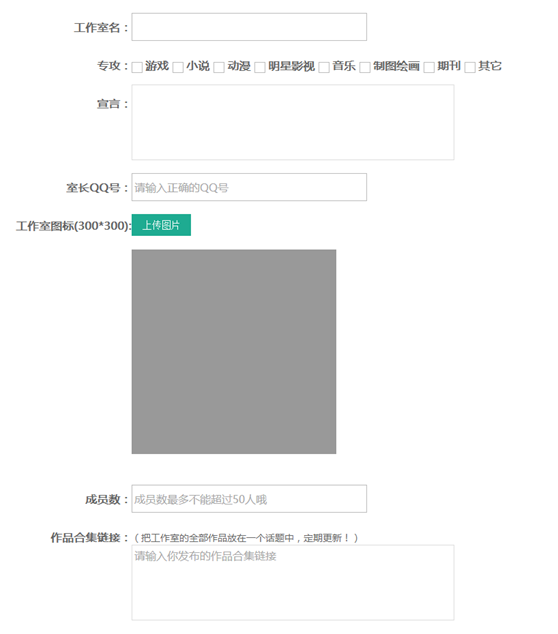Check the 游戏 specialty checkbox

pos(137,67)
